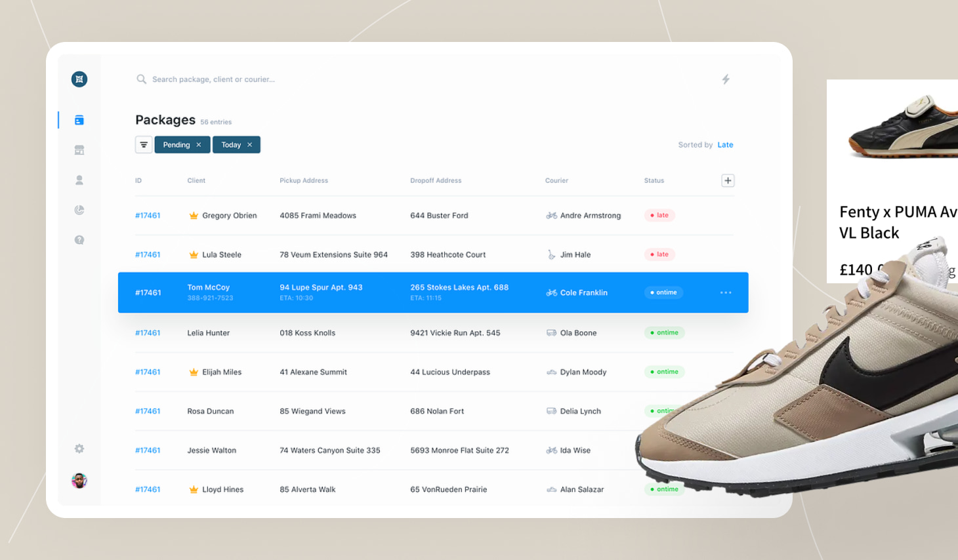
Task: Select pickup address 4085 Frami Meadows
Action: (x=318, y=216)
